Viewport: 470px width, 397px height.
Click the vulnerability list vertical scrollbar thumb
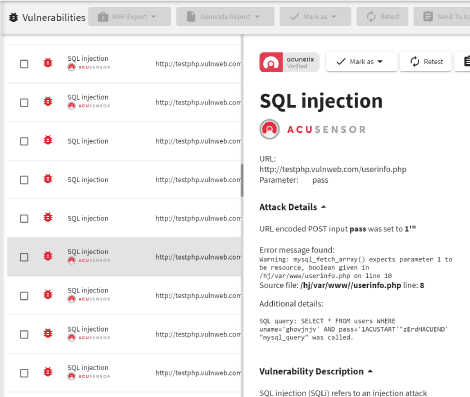point(242,180)
